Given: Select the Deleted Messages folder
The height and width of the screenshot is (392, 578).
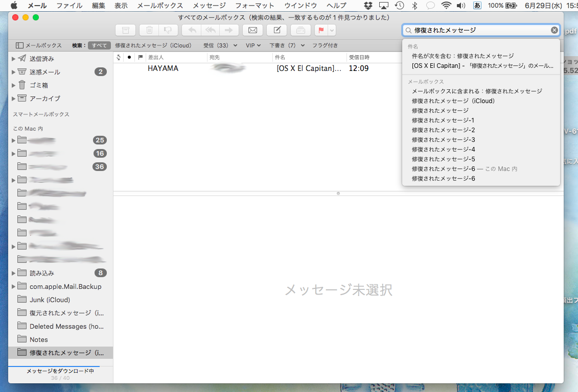Looking at the screenshot, I should (60, 326).
